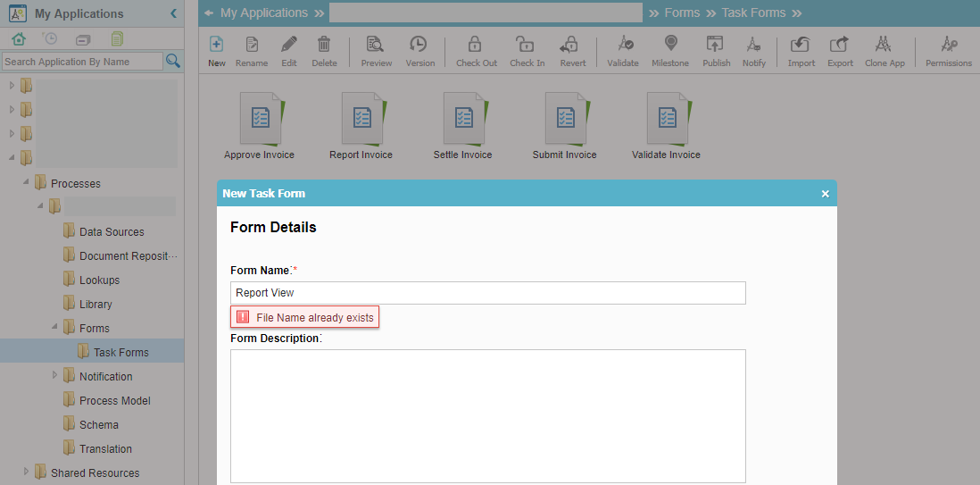Click the Form Name input field

[487, 293]
